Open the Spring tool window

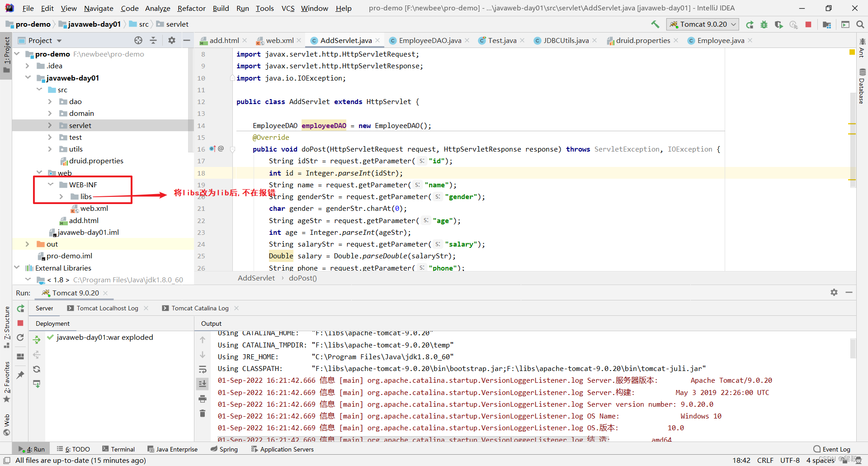[x=224, y=449]
